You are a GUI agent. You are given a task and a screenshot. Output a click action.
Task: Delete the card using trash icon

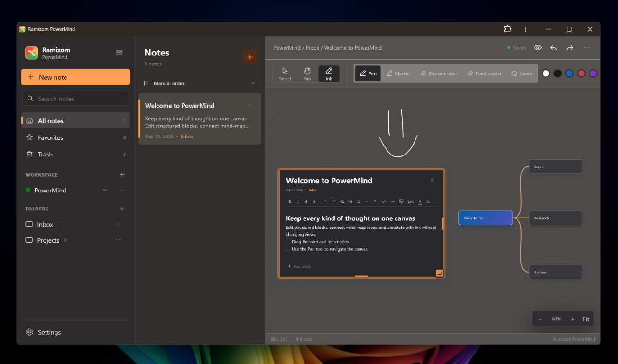(432, 181)
